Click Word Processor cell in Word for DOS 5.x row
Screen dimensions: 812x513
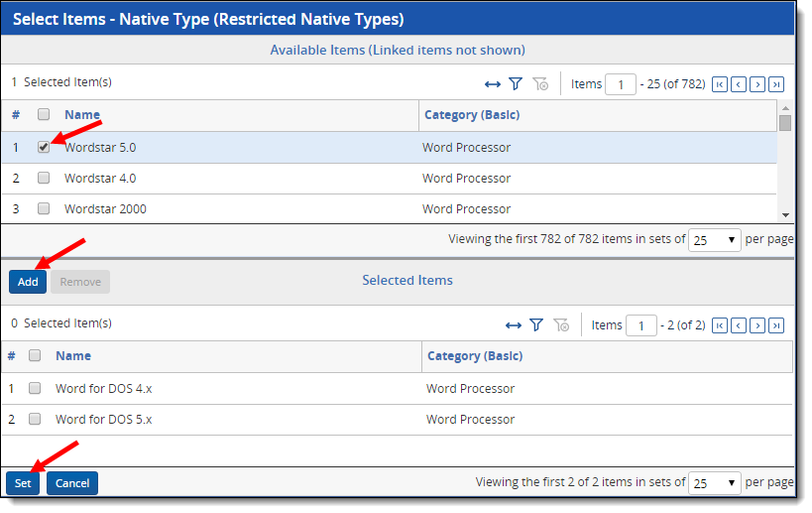pyautogui.click(x=470, y=419)
